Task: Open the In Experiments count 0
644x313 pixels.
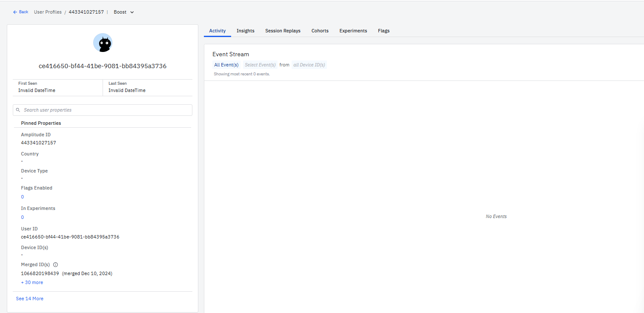Action: click(x=23, y=217)
